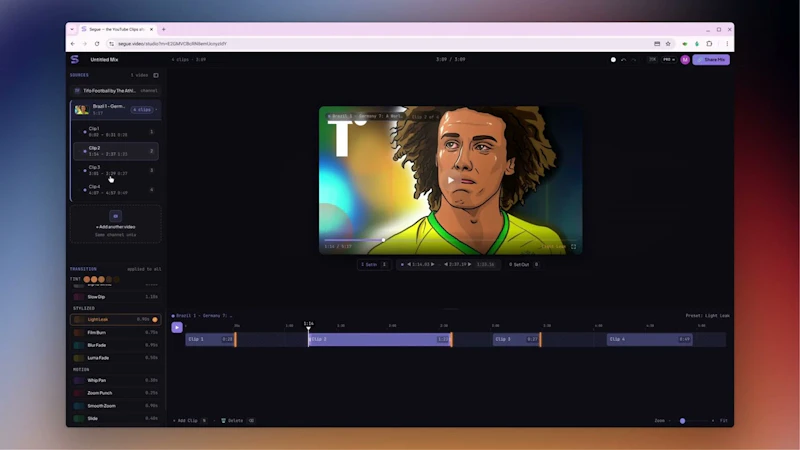Click the 'Untitled Mix' title field
Viewport: 800px width, 450px height.
(105, 60)
